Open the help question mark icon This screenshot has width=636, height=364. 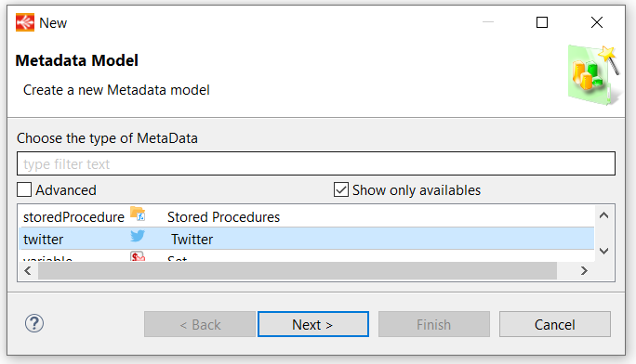(34, 323)
